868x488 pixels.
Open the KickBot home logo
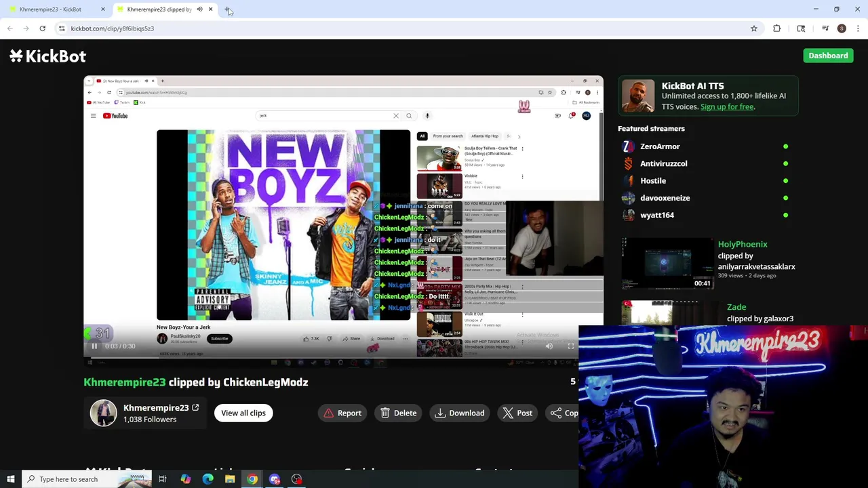coord(48,56)
